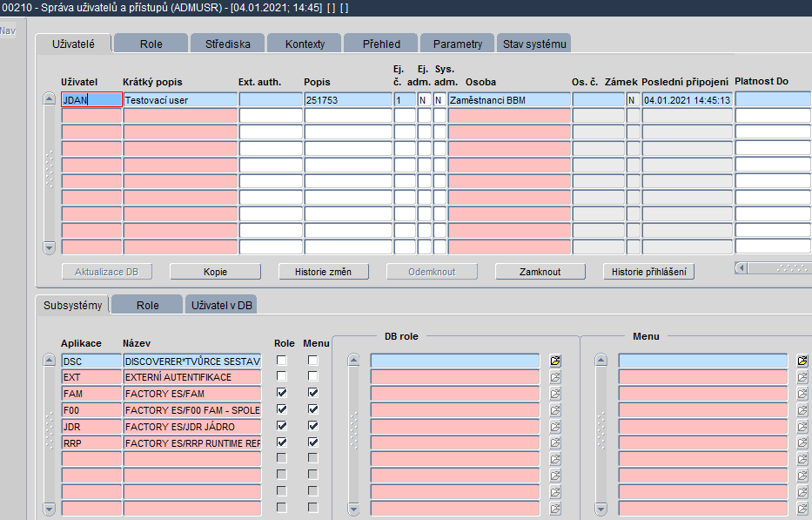Click scroll-up arrow of the users table

click(x=50, y=98)
